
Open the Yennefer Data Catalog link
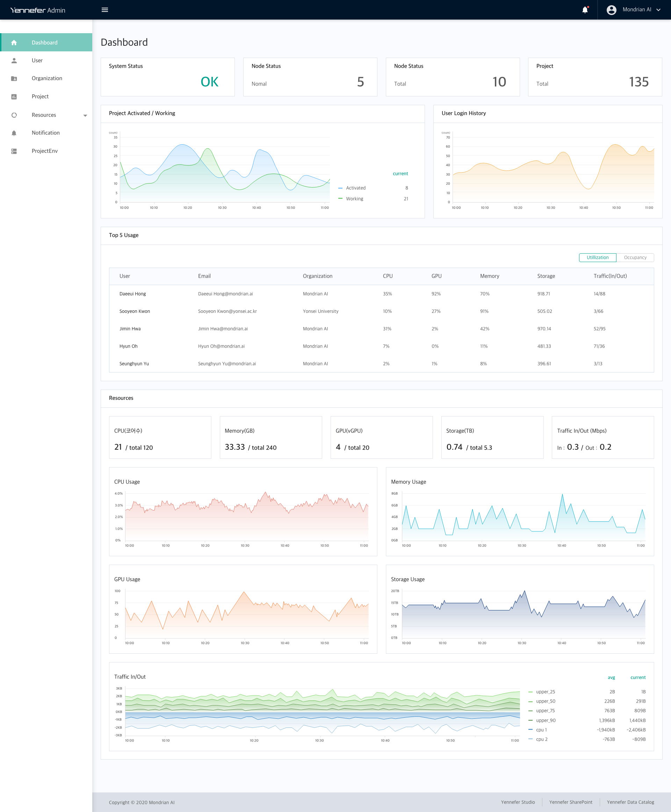coord(630,802)
